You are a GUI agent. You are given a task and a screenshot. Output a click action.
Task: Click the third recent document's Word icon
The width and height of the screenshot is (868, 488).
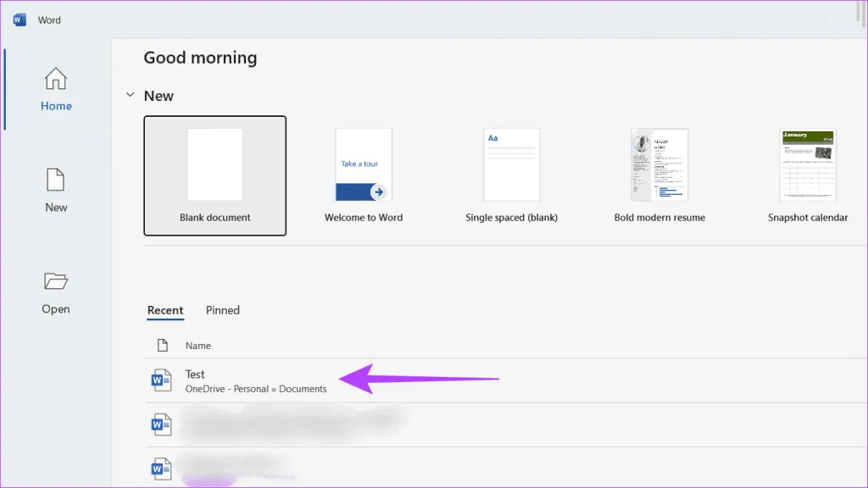pos(161,468)
